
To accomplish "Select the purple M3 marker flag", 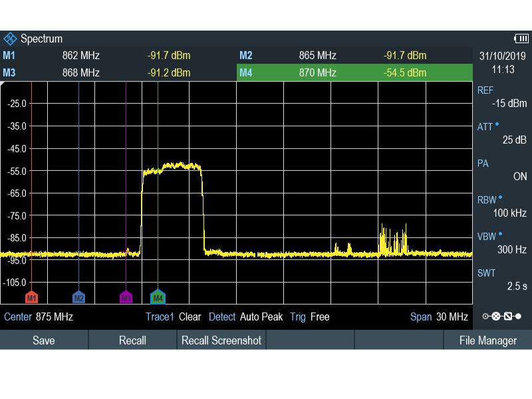I will [x=126, y=297].
